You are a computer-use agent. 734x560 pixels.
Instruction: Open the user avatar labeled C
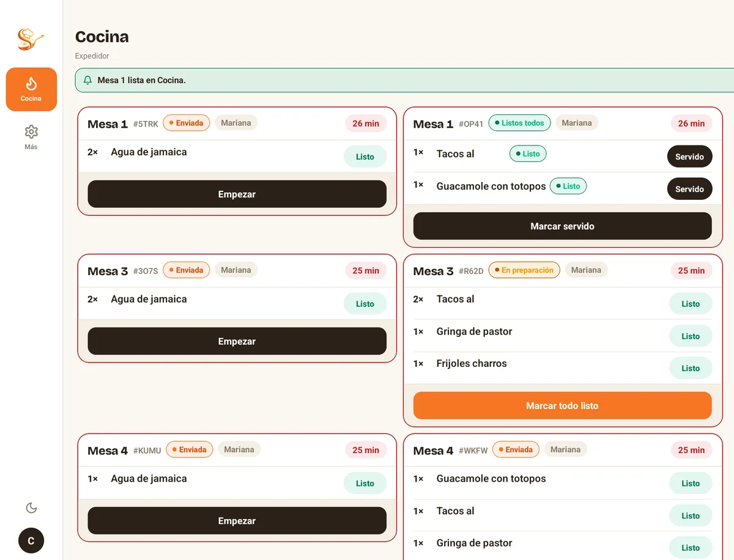31,540
